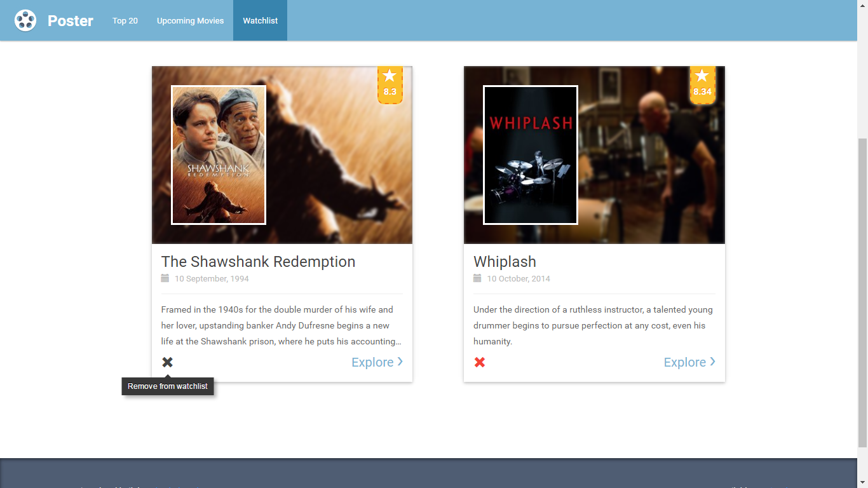868x488 pixels.
Task: Click the film reel logo icon
Action: click(25, 20)
